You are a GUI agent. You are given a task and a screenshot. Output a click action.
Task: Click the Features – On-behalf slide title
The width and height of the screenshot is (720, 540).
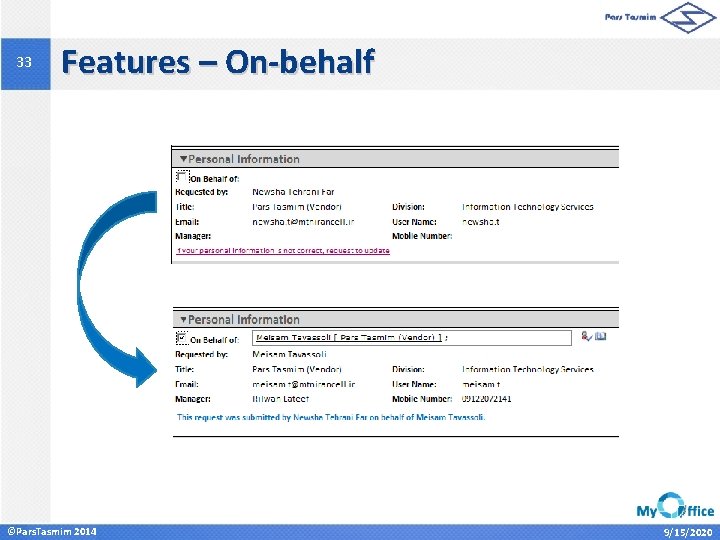tap(218, 62)
